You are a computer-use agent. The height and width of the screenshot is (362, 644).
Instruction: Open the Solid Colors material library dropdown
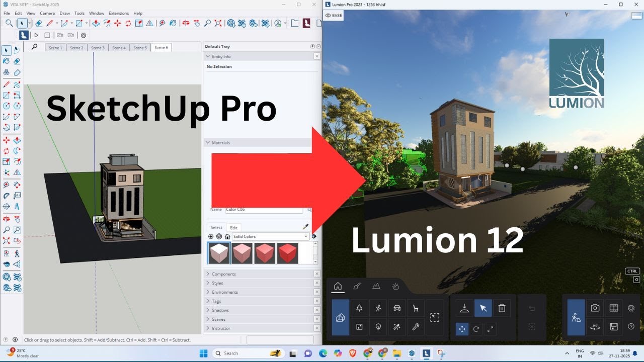pyautogui.click(x=270, y=236)
